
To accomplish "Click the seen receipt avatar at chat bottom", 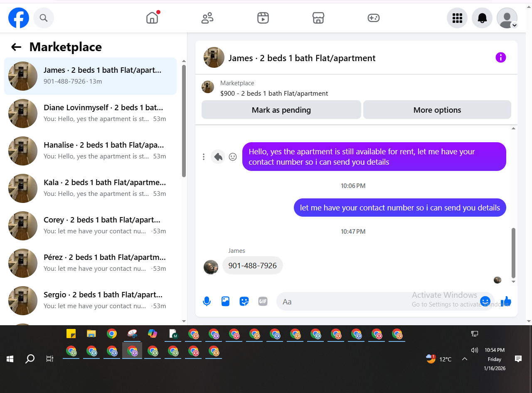I will click(x=498, y=280).
